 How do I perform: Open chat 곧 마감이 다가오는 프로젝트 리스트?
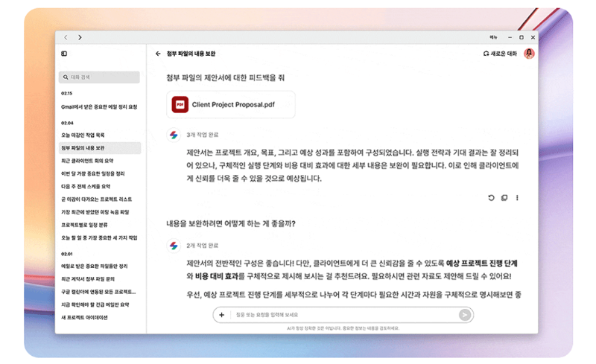click(97, 199)
